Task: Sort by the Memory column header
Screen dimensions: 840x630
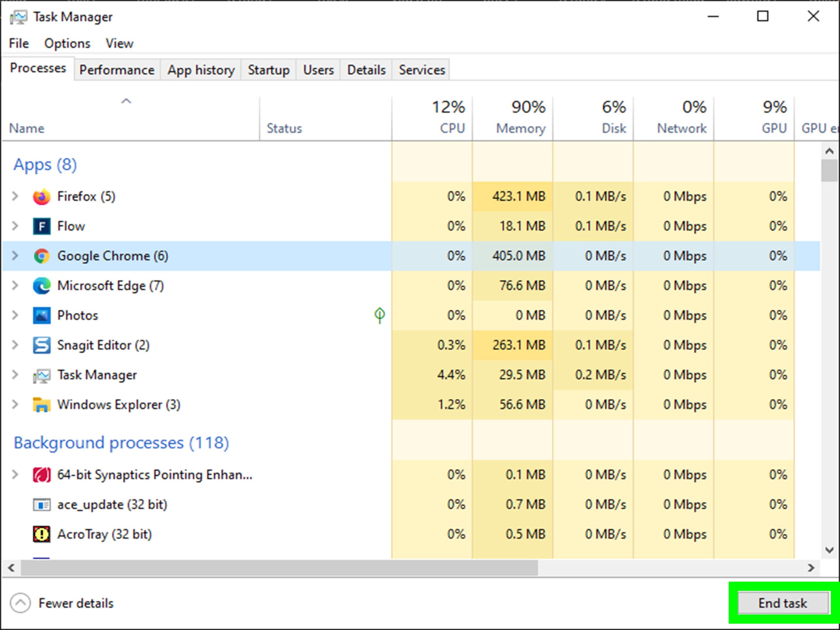Action: 513,118
